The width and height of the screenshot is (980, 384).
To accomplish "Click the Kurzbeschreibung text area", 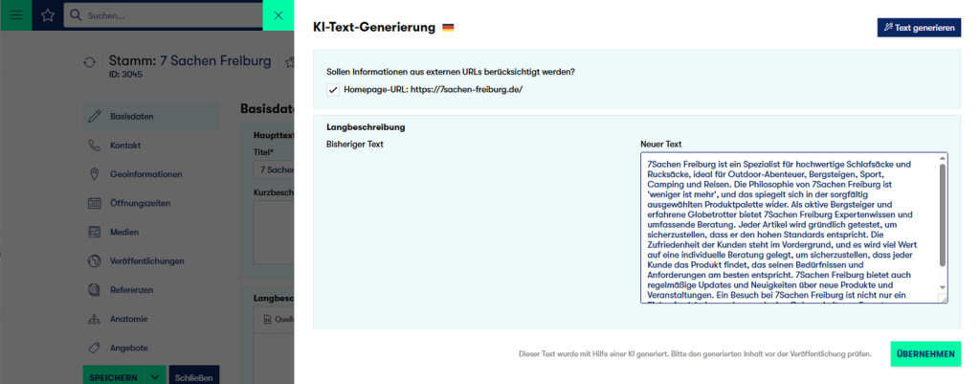I will 274,232.
